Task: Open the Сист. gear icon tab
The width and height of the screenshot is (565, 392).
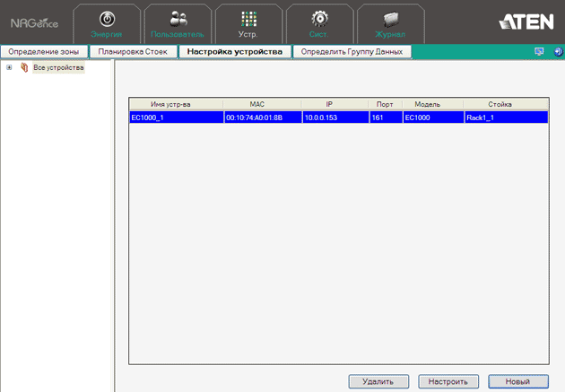Action: coord(319,24)
